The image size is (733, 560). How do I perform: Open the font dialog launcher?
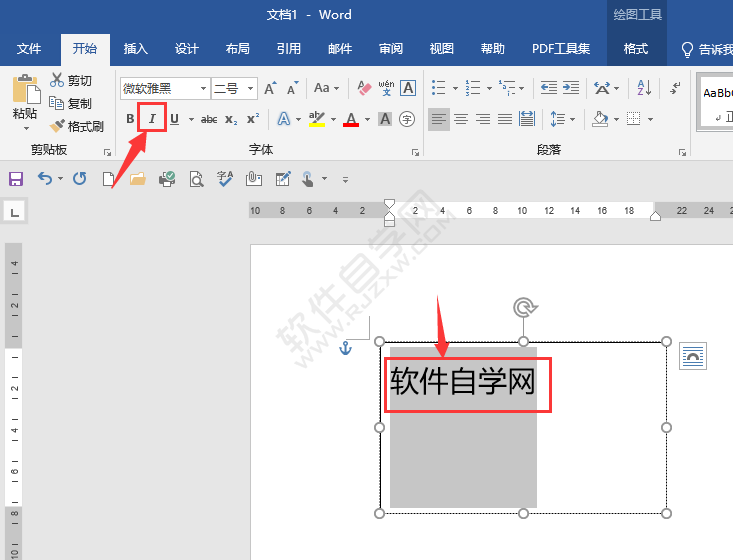(415, 152)
